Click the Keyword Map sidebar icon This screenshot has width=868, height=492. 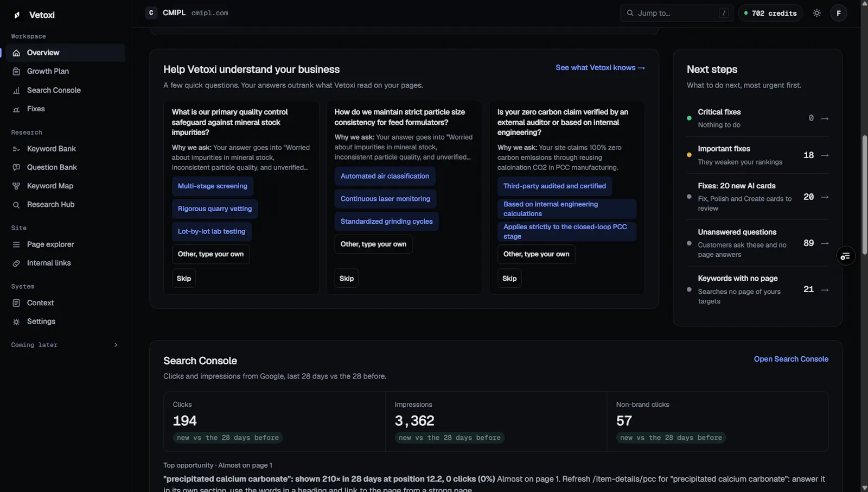pyautogui.click(x=16, y=186)
